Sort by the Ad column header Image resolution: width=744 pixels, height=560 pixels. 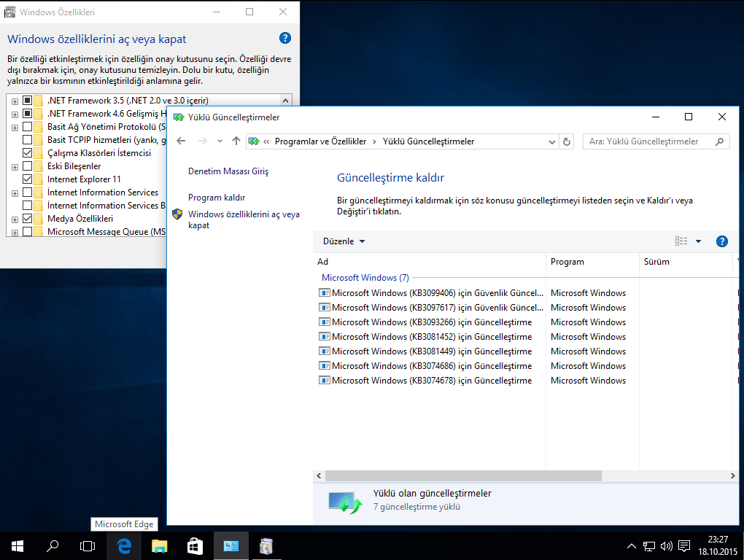pyautogui.click(x=430, y=262)
